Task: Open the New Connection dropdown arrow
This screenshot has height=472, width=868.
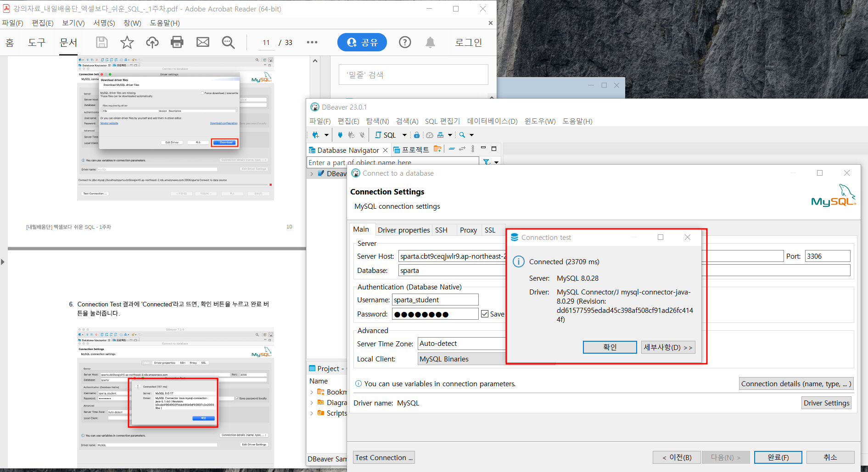Action: coord(326,135)
